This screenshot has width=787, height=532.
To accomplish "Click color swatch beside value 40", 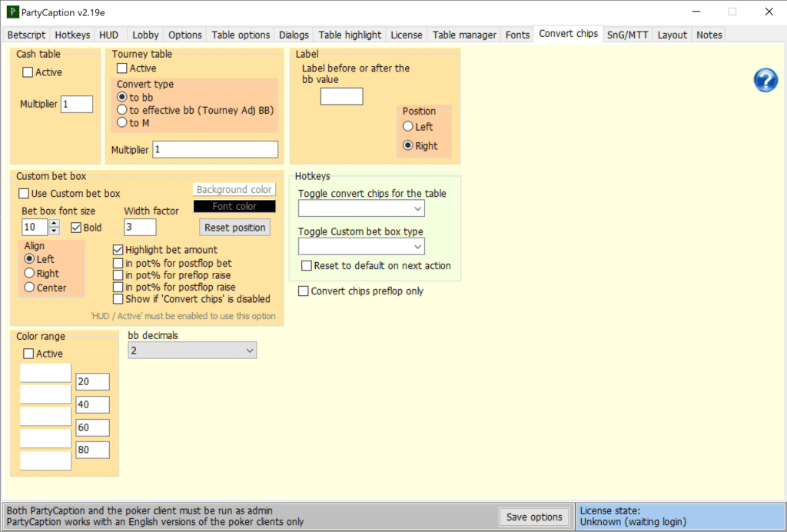I will click(45, 394).
